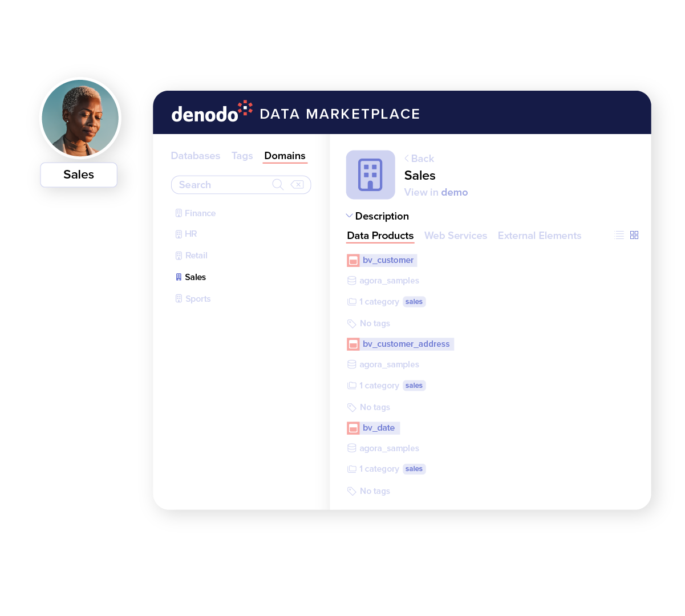
Task: Click the large Sales domain building icon
Action: [370, 175]
